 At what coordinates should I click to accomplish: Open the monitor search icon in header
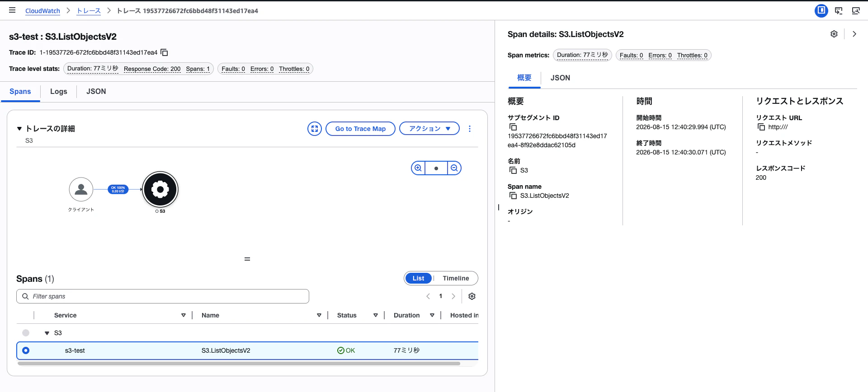[856, 10]
